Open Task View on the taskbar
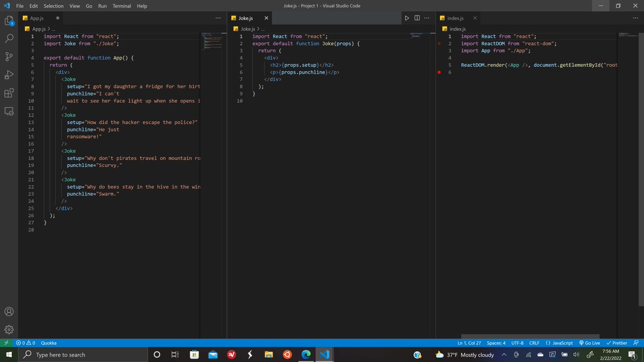Image resolution: width=644 pixels, height=362 pixels. coord(175,354)
